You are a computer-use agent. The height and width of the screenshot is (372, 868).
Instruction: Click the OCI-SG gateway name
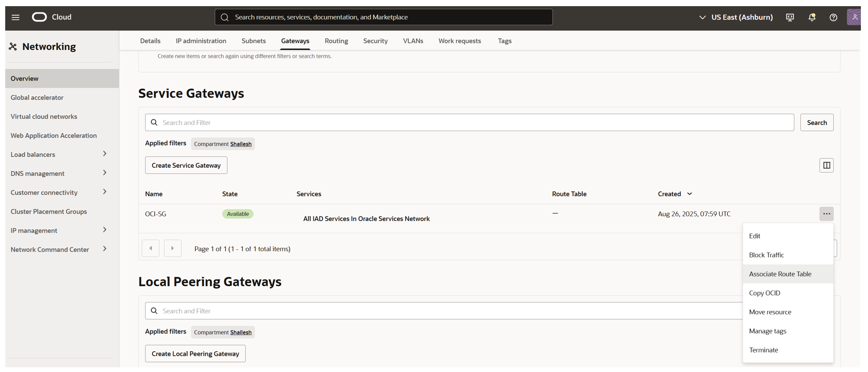(x=155, y=214)
